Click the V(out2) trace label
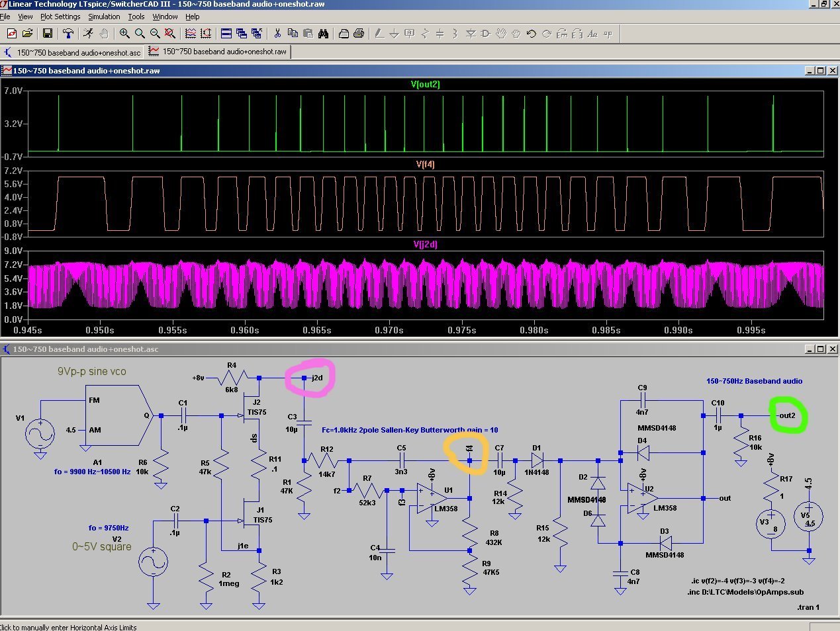This screenshot has width=840, height=631. point(425,85)
